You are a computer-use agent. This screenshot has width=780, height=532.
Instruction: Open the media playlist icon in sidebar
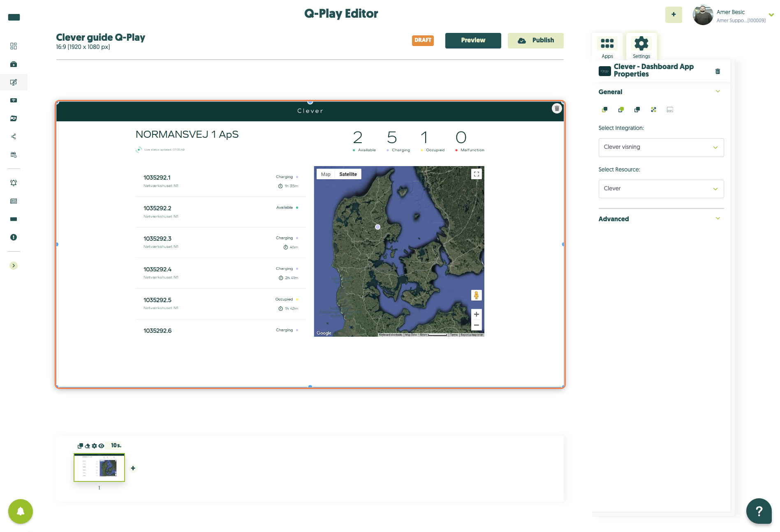[14, 64]
